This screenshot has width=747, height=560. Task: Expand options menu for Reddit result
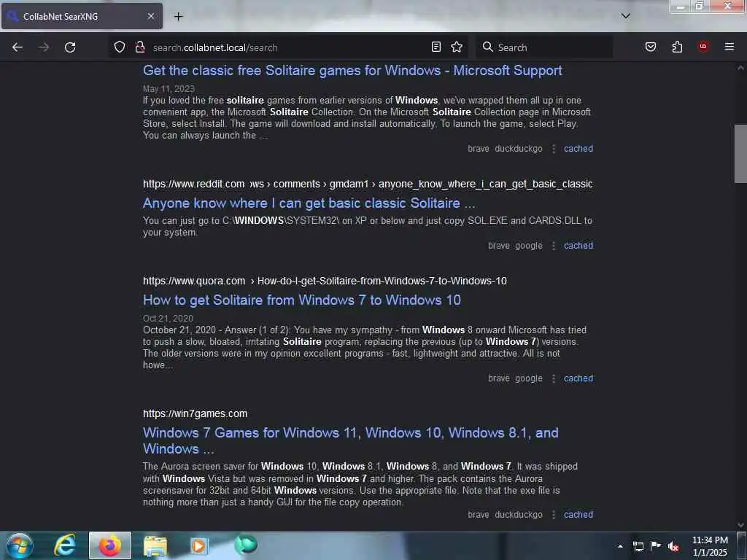coord(554,246)
